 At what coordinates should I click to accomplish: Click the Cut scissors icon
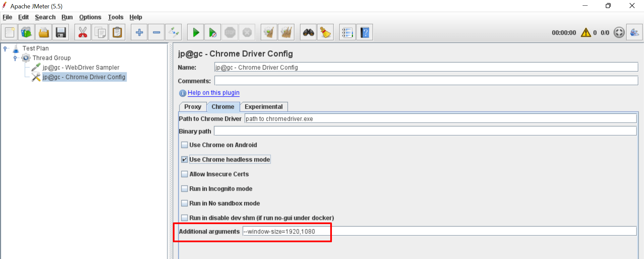[83, 33]
